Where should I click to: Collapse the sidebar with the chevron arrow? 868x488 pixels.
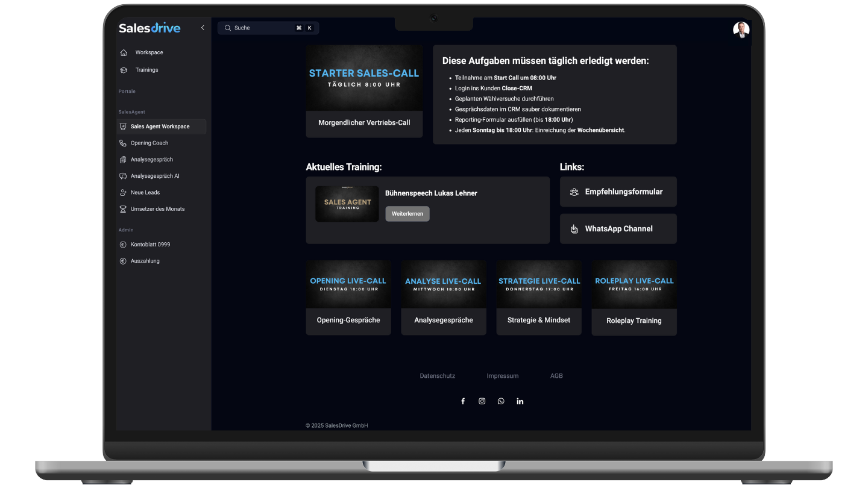coord(203,28)
